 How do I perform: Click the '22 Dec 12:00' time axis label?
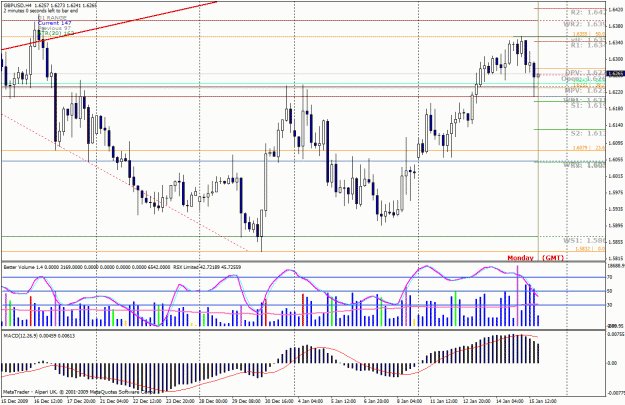(147, 401)
